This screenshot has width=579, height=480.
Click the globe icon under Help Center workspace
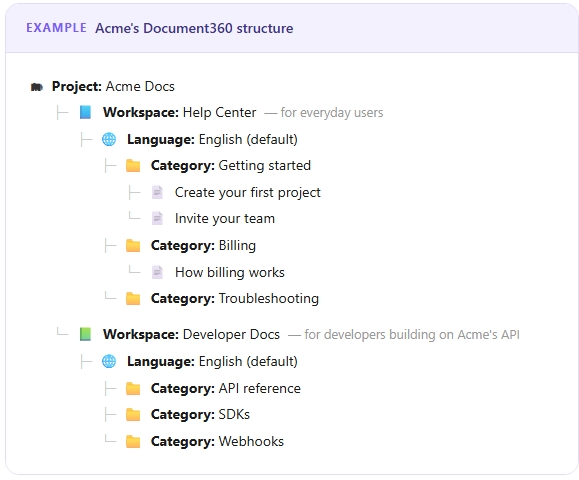(109, 140)
